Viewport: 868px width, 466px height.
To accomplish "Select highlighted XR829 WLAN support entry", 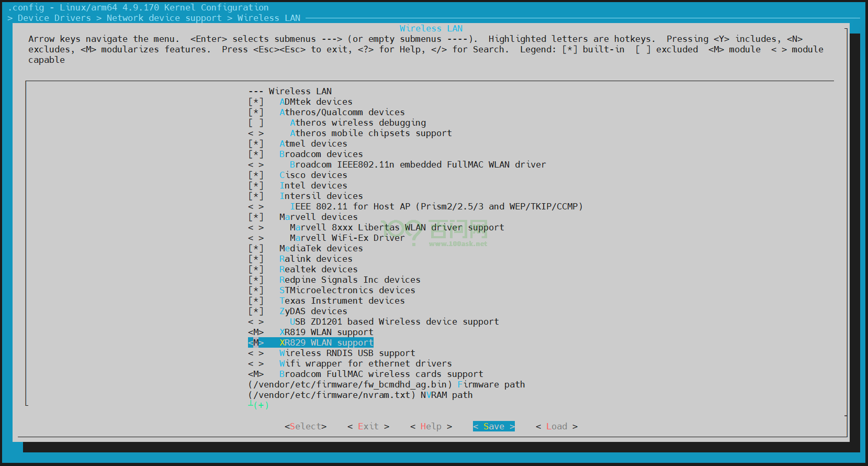I will (326, 342).
